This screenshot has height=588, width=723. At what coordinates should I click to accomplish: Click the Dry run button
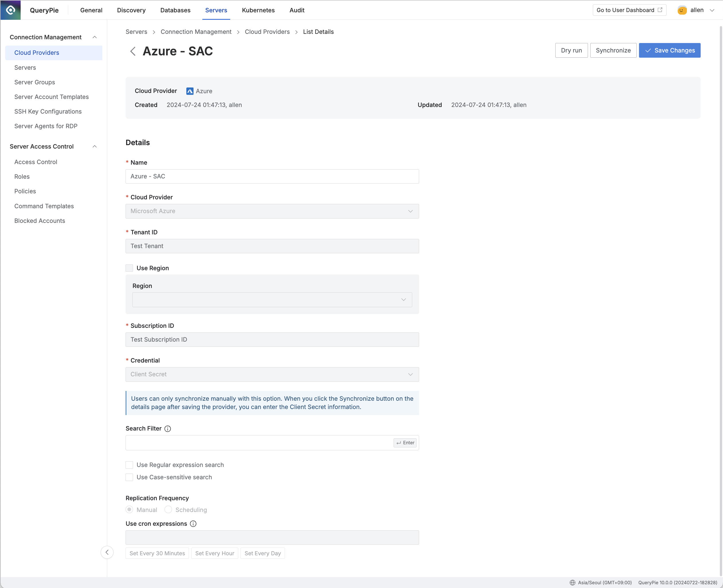[x=571, y=50]
